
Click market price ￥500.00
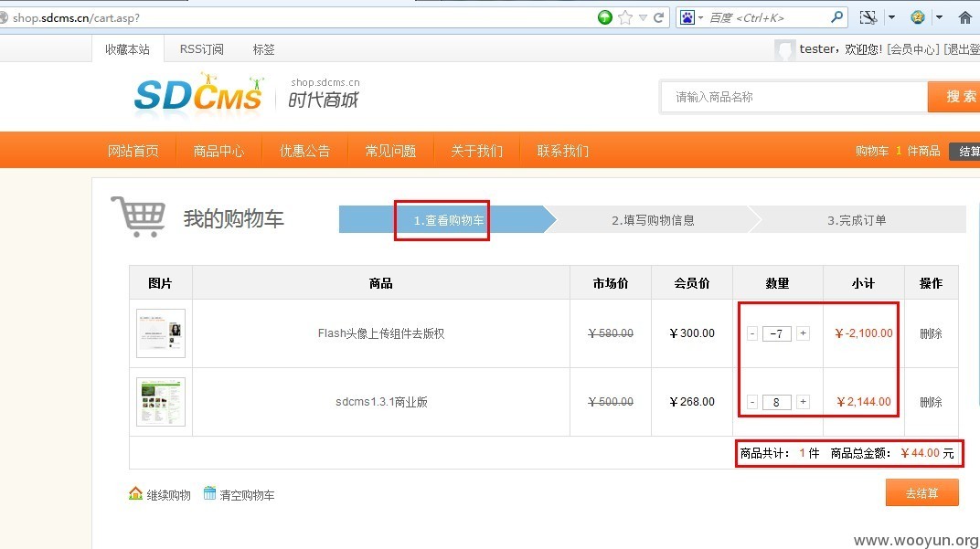click(611, 402)
